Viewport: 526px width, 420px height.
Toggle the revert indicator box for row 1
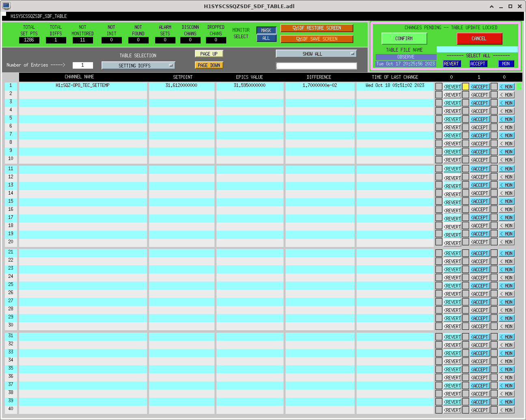(439, 87)
